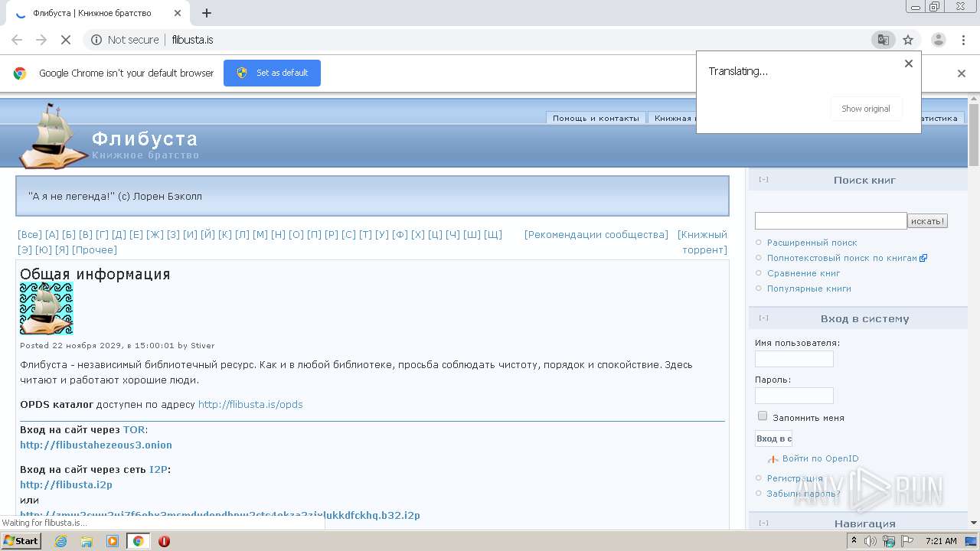Viewport: 980px width, 551px height.
Task: Open Рекомендации сообщества link
Action: [596, 235]
